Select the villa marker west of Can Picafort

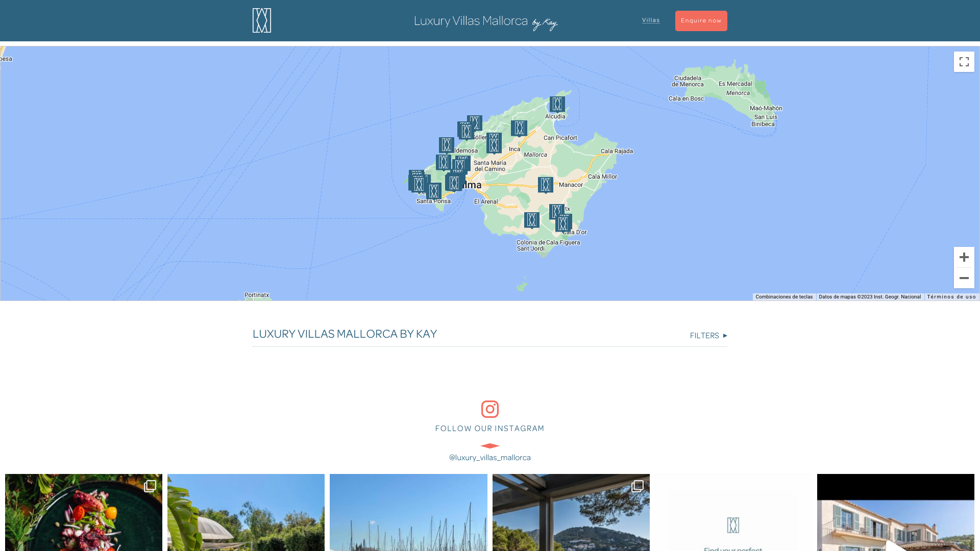(519, 128)
